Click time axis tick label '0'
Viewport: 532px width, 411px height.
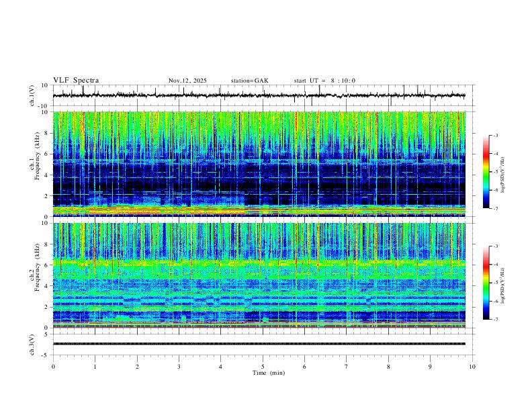coord(53,367)
